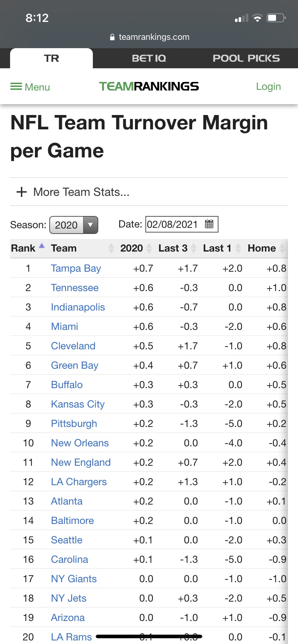
Task: Expand More Team Stats section
Action: pos(81,192)
